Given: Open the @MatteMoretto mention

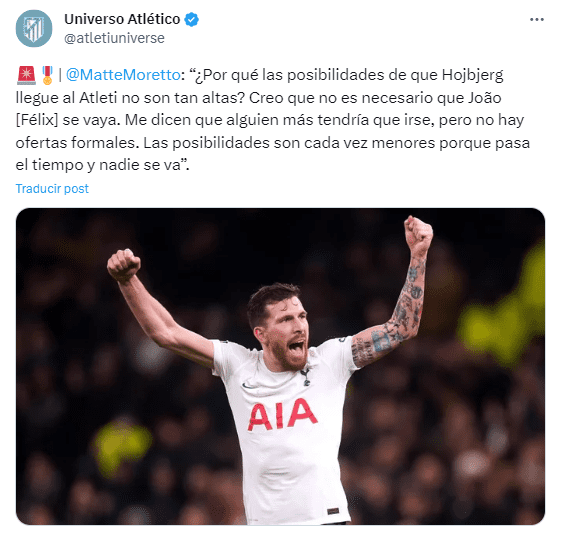Looking at the screenshot, I should [123, 75].
